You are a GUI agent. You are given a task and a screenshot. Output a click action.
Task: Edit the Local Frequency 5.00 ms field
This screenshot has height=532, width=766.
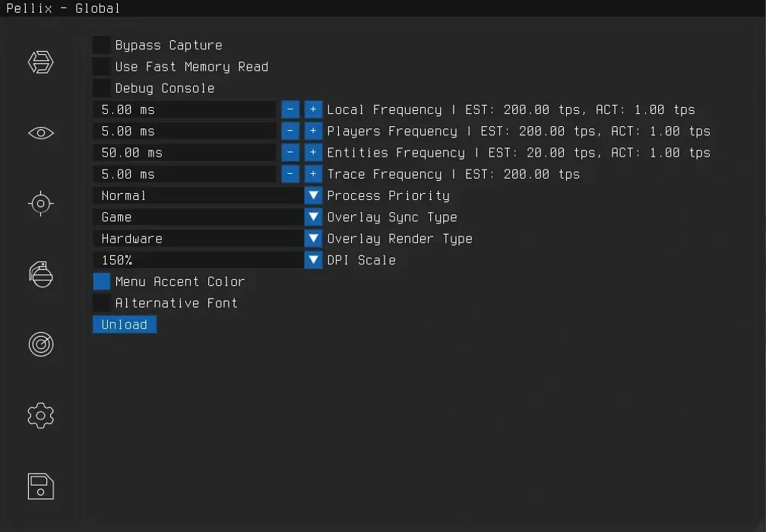[x=185, y=109]
